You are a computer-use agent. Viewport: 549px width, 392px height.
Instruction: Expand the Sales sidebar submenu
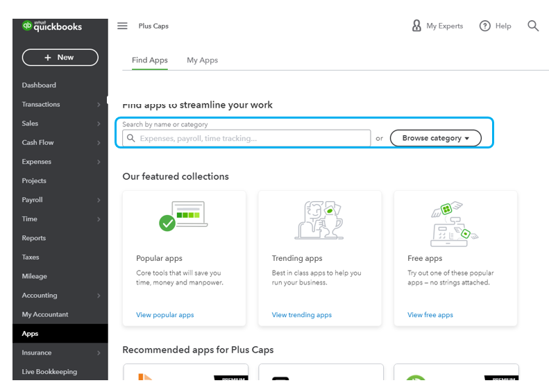[99, 123]
